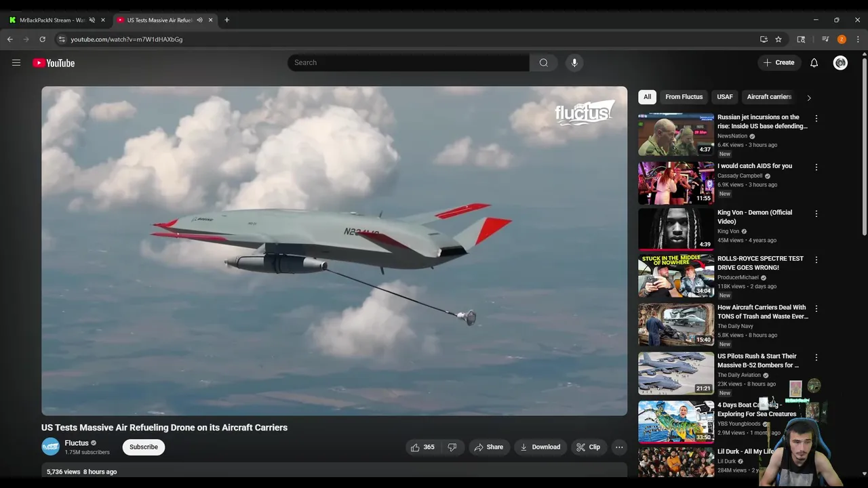Select the From Fluctus chip
Viewport: 868px width, 488px height.
684,97
